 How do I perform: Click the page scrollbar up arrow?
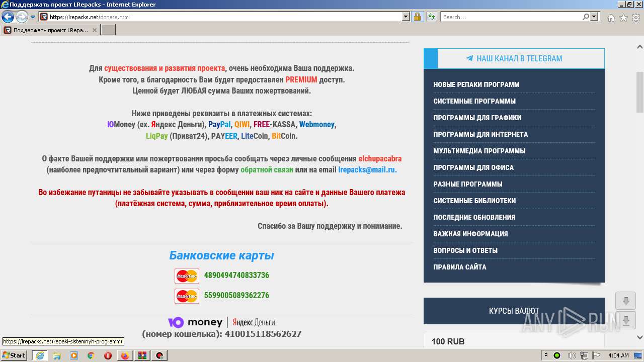[639, 47]
